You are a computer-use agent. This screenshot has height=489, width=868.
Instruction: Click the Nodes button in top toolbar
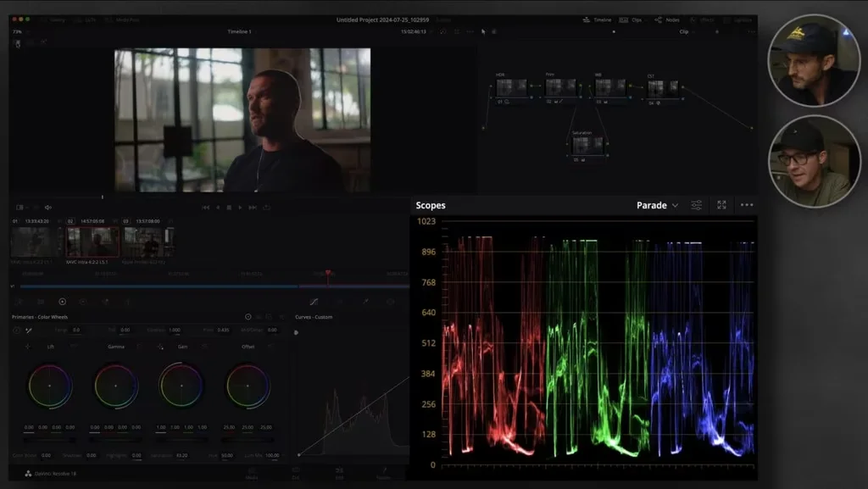[x=668, y=19]
